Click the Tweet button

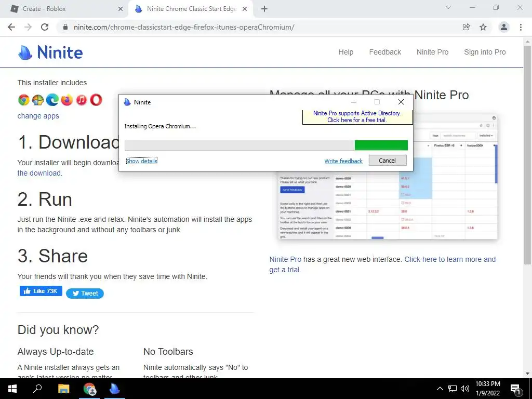click(85, 294)
